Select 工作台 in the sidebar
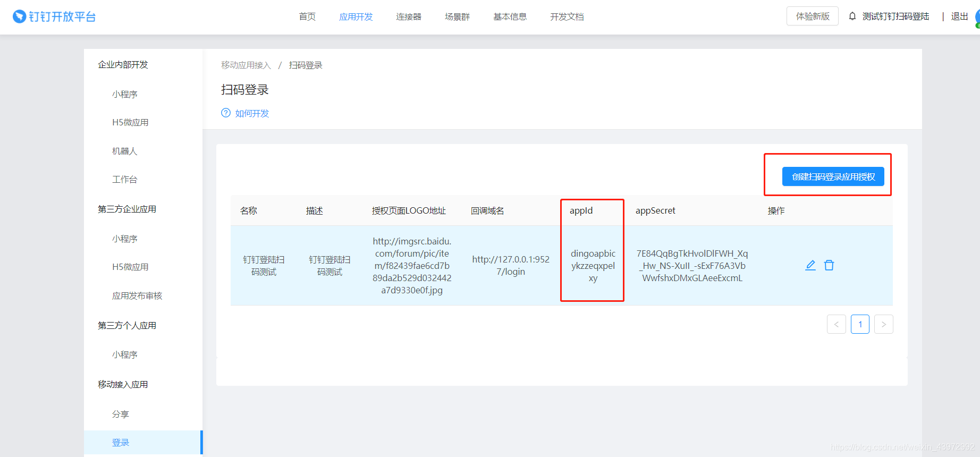The image size is (980, 457). (x=125, y=180)
